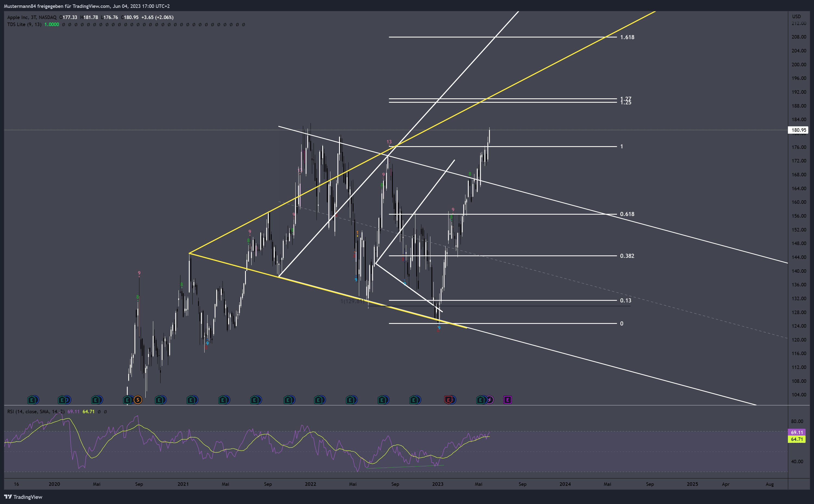Click the USD currency label on price scale
This screenshot has height=504, width=814.
pyautogui.click(x=796, y=16)
